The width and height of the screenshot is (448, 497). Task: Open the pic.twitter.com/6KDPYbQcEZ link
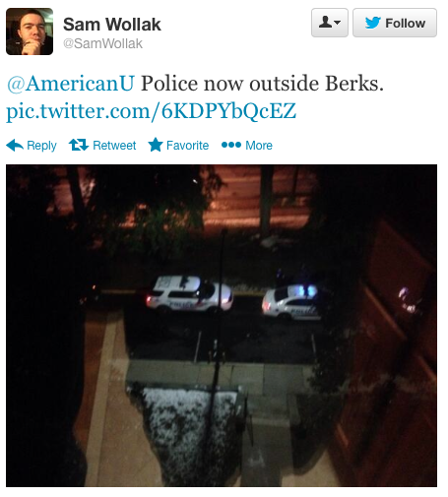pos(152,111)
